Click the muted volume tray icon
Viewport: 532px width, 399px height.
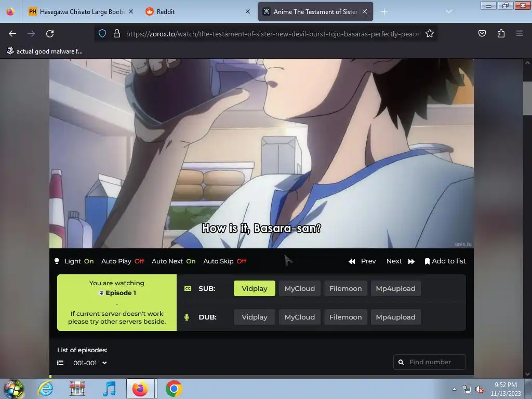(x=480, y=390)
